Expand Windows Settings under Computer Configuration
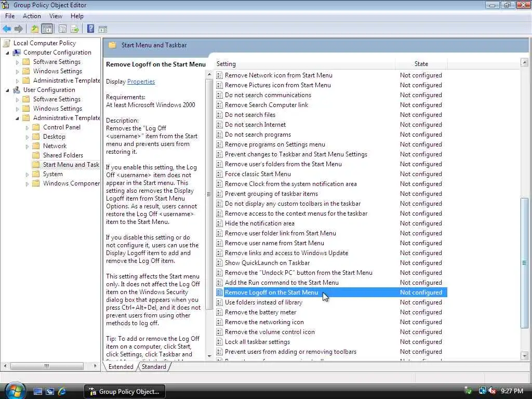 pyautogui.click(x=17, y=72)
